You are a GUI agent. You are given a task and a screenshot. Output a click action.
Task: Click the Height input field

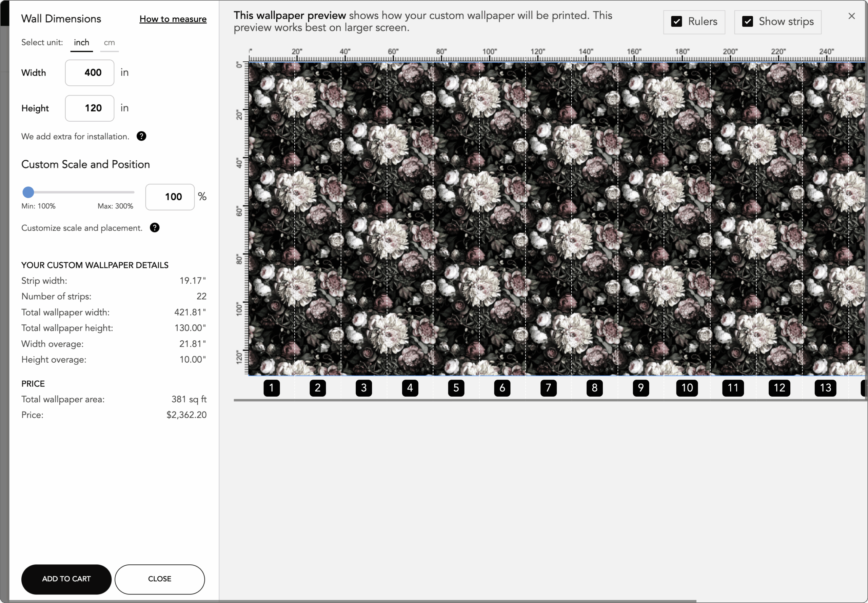(x=90, y=108)
